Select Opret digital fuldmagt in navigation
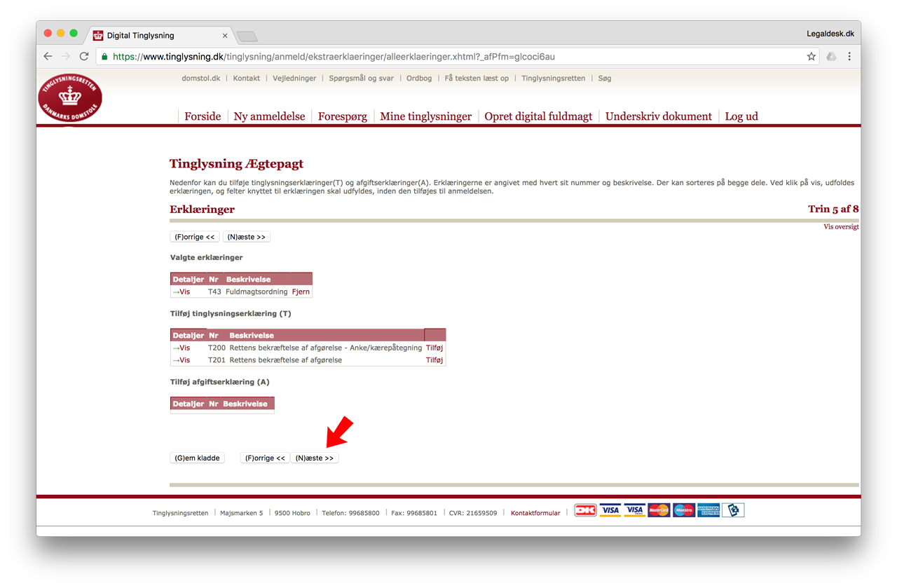 [x=538, y=116]
